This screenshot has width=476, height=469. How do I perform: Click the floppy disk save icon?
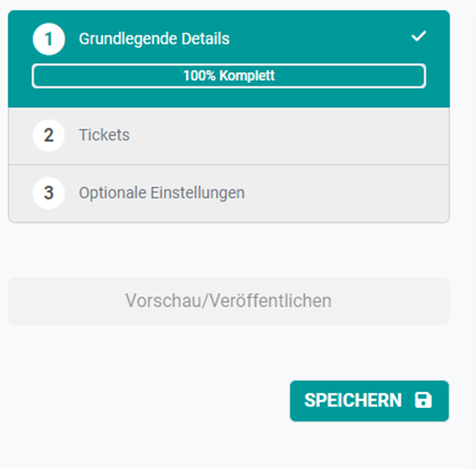(x=423, y=400)
